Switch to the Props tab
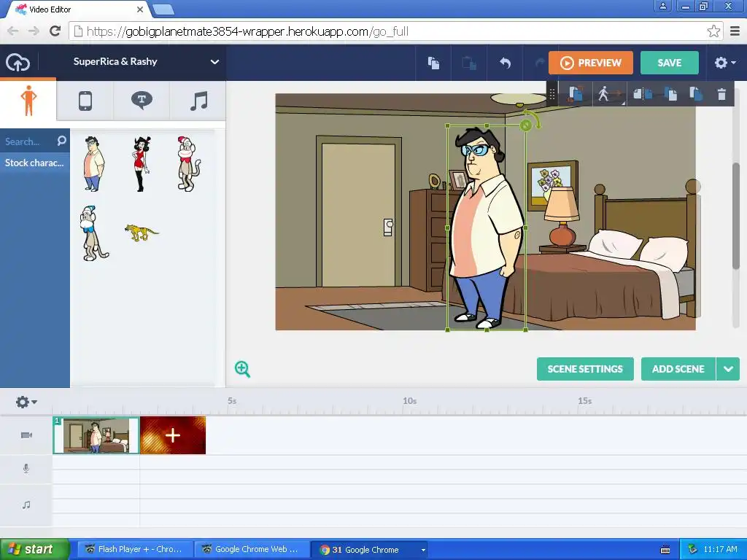Image resolution: width=747 pixels, height=560 pixels. coord(85,101)
